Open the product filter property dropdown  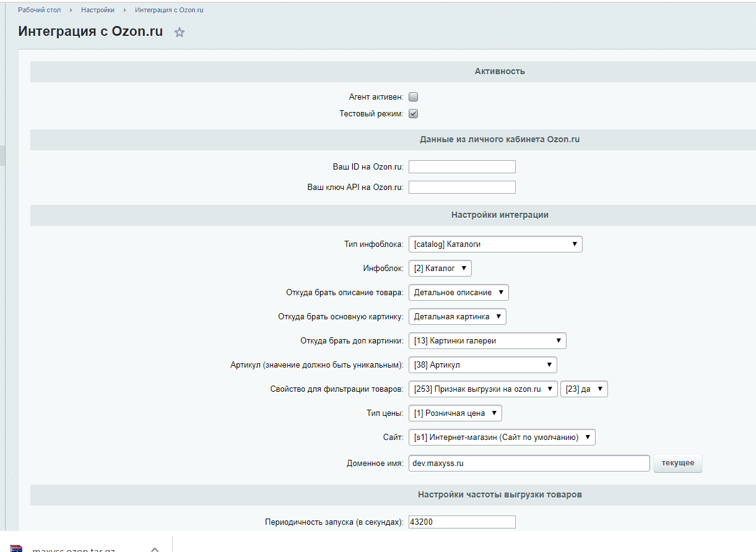482,389
